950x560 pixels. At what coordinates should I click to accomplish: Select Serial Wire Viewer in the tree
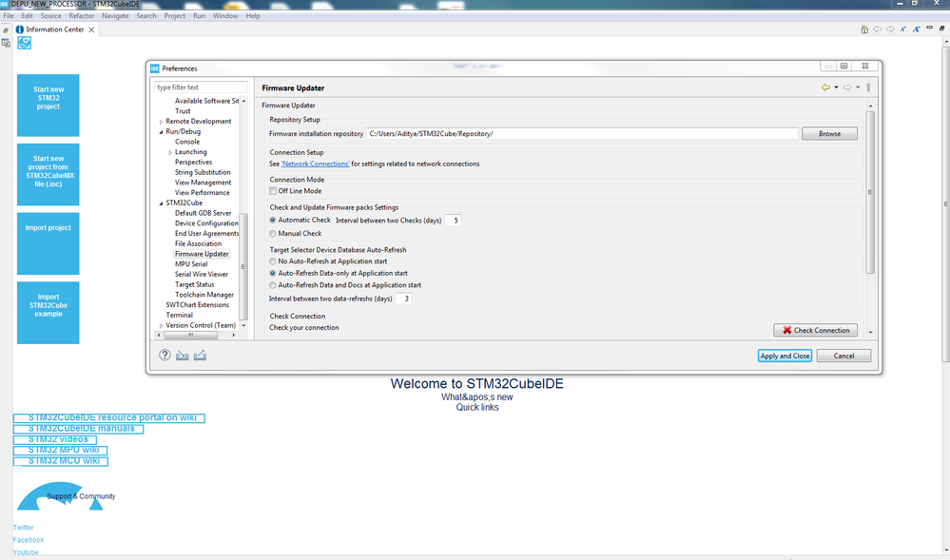(202, 275)
